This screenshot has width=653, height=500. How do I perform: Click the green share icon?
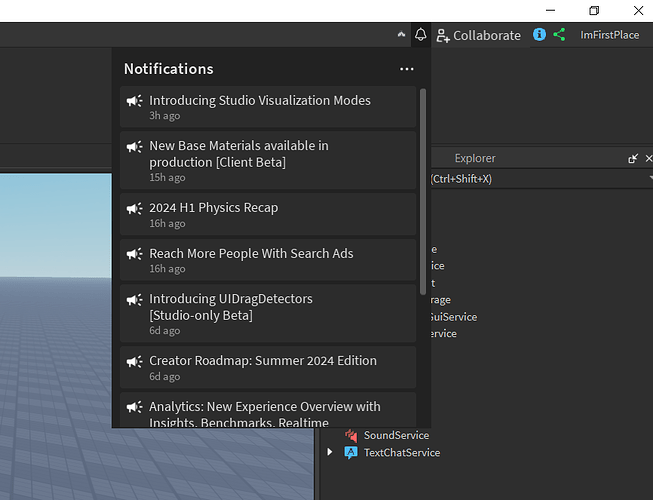coord(559,35)
